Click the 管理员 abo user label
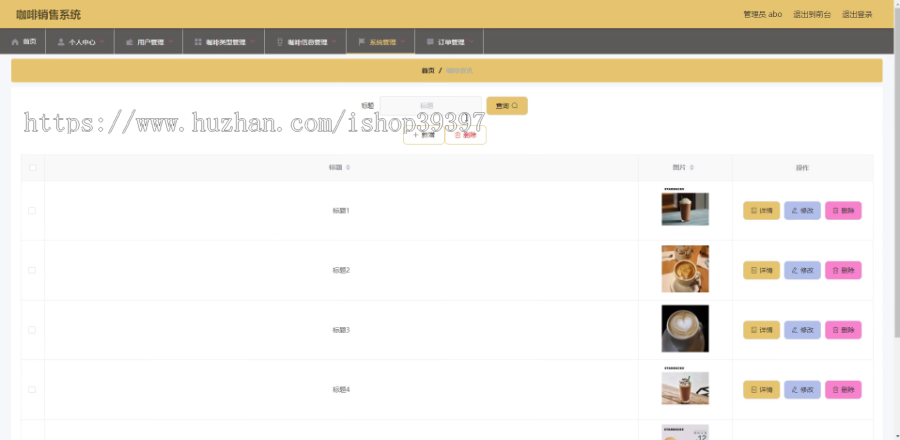The width and height of the screenshot is (900, 440). [x=762, y=14]
